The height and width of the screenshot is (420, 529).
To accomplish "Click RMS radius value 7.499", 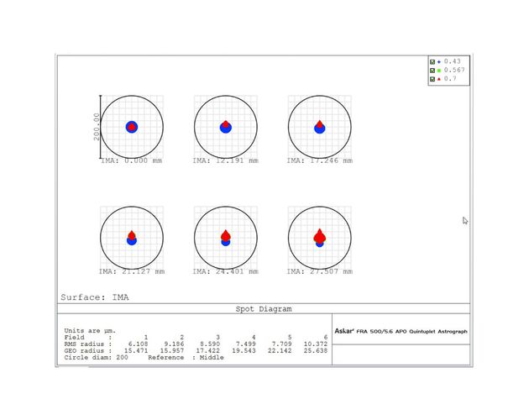I will point(245,344).
